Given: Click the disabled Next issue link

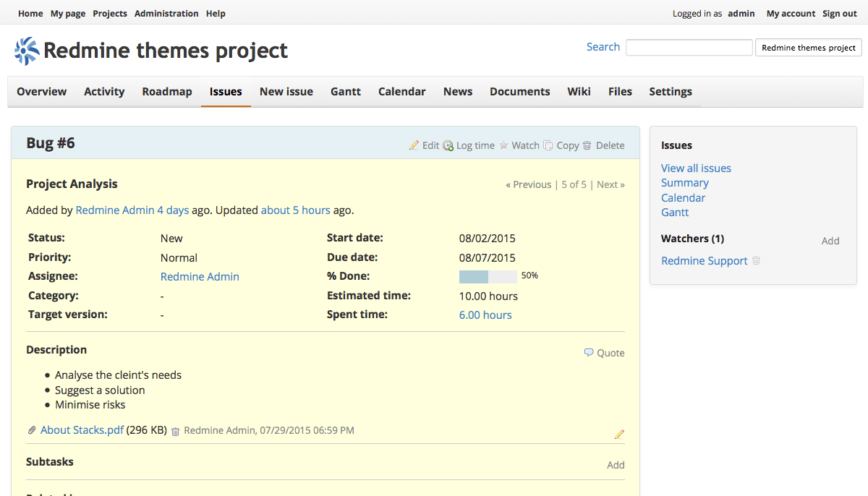Looking at the screenshot, I should 610,184.
